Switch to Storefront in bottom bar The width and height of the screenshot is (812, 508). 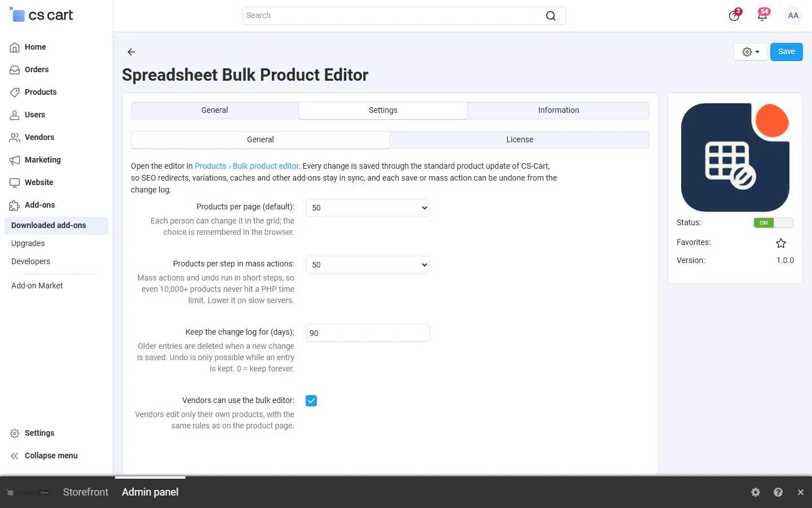(x=86, y=492)
